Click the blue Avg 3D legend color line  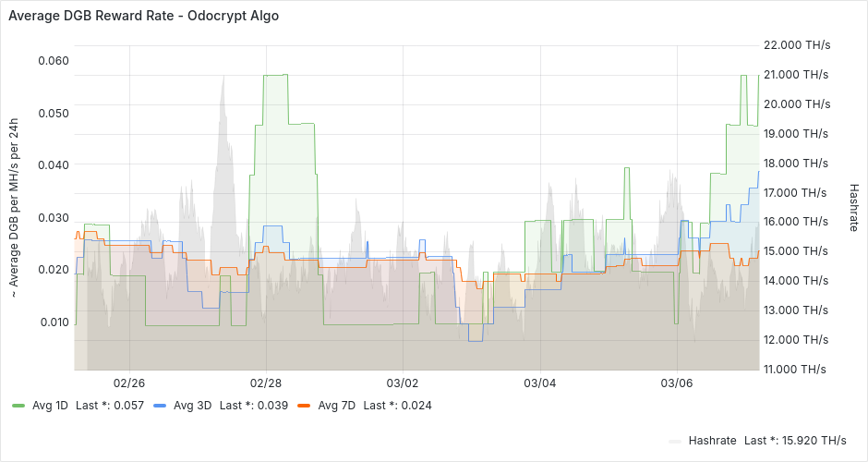pyautogui.click(x=159, y=406)
